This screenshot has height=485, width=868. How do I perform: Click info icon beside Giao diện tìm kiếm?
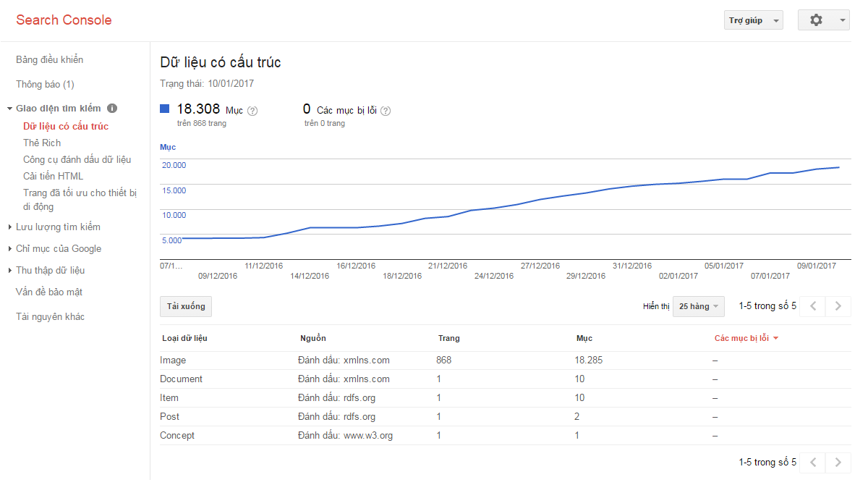[112, 109]
